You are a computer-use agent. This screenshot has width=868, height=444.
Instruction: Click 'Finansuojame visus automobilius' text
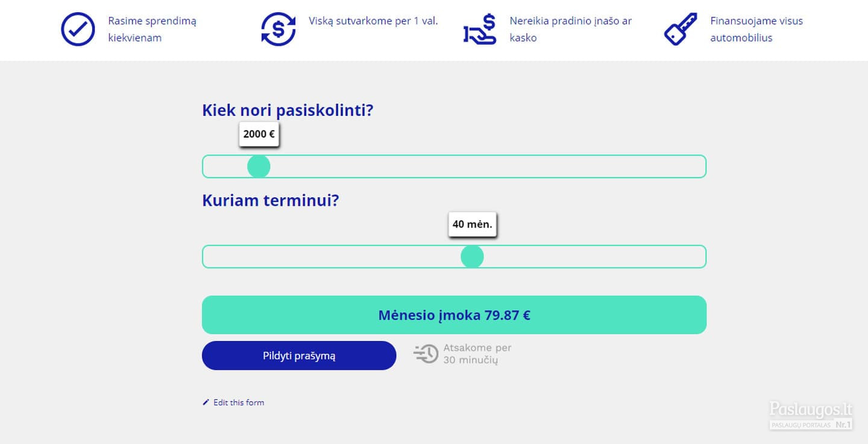point(756,29)
